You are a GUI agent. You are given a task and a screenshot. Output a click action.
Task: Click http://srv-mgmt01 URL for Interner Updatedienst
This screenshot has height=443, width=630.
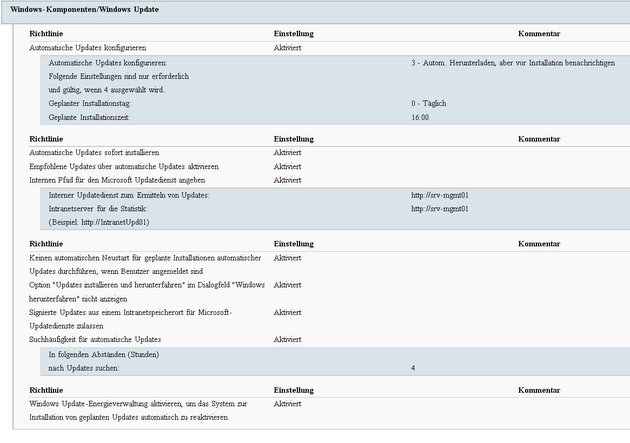click(x=440, y=196)
